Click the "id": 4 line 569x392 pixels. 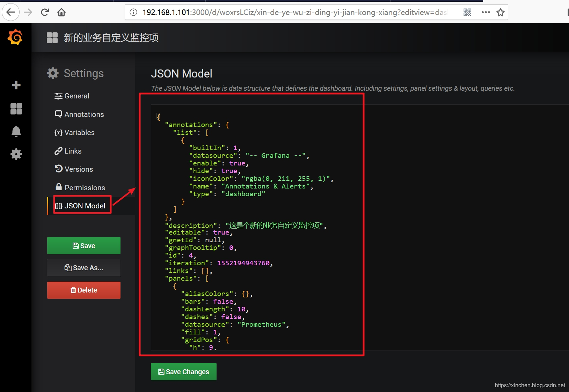coord(181,255)
